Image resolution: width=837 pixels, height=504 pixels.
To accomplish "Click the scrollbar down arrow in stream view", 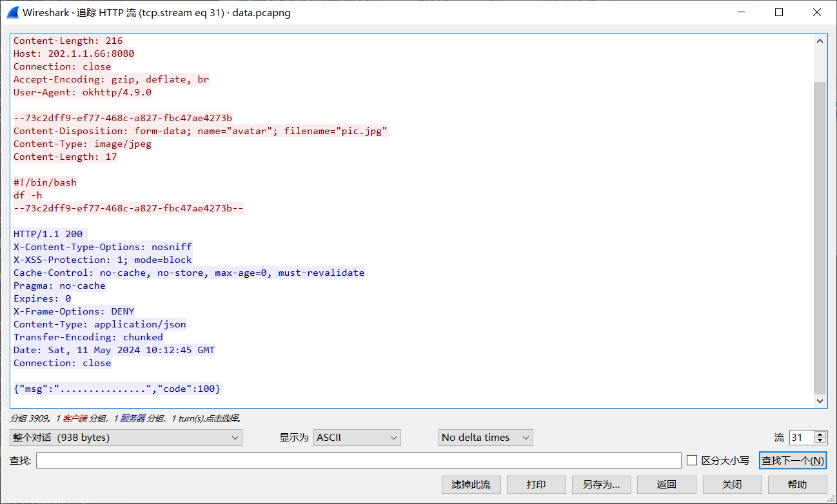I will coord(820,401).
